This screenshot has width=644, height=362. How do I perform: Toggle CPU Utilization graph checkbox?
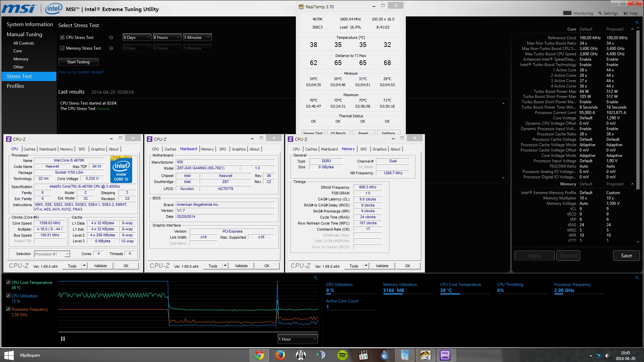[x=8, y=296]
